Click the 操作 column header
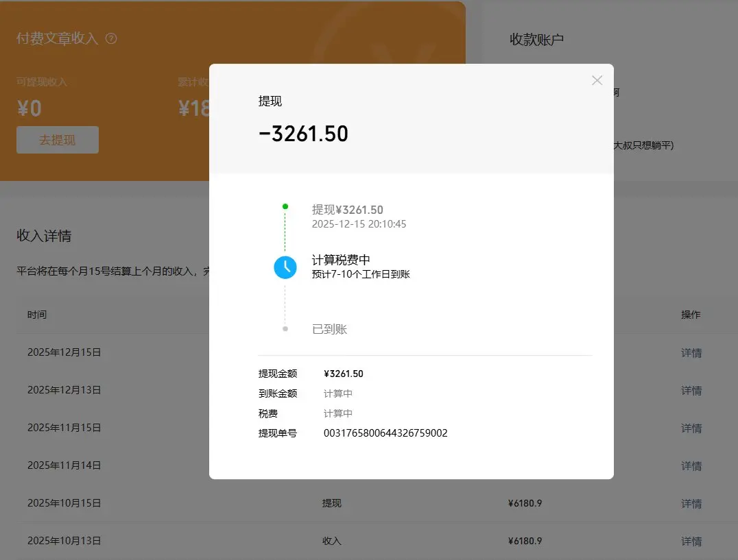Image resolution: width=738 pixels, height=560 pixels. tap(691, 315)
